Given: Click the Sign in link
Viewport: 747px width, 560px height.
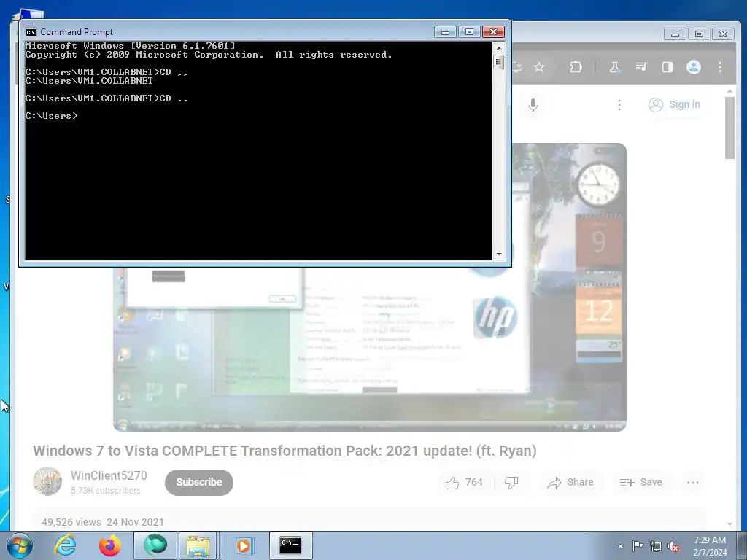Looking at the screenshot, I should click(674, 105).
